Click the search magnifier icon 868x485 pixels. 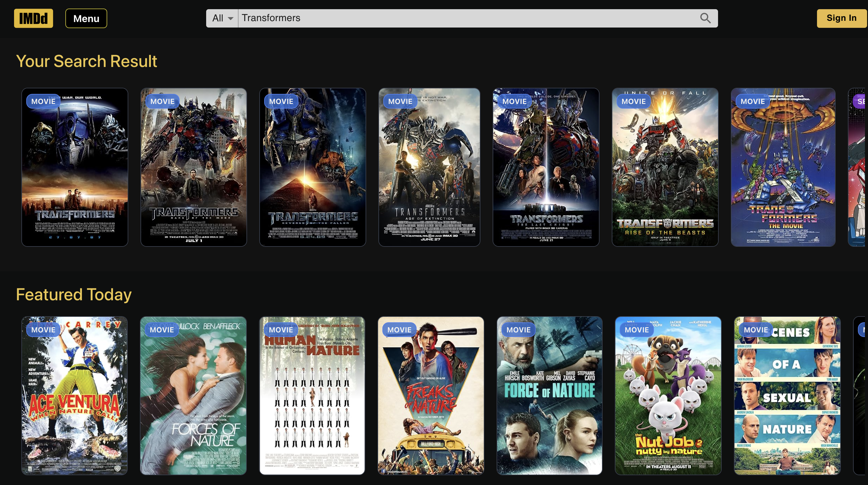point(705,18)
